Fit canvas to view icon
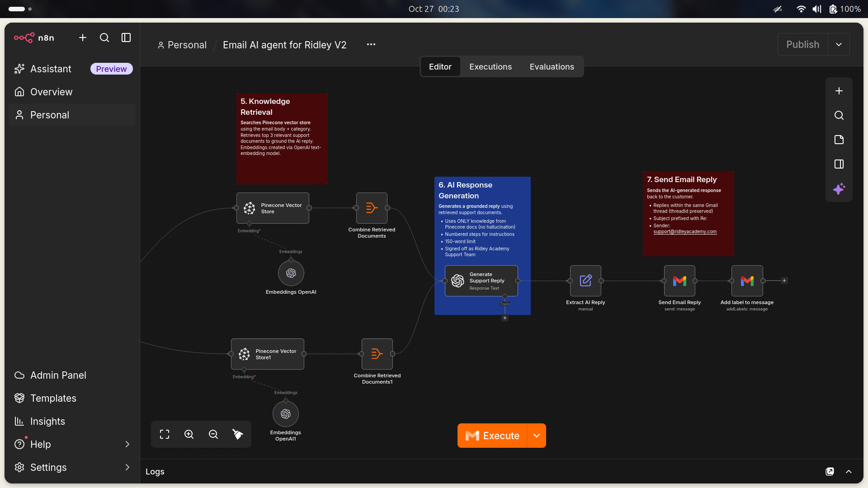Image resolution: width=868 pixels, height=488 pixels. tap(165, 434)
